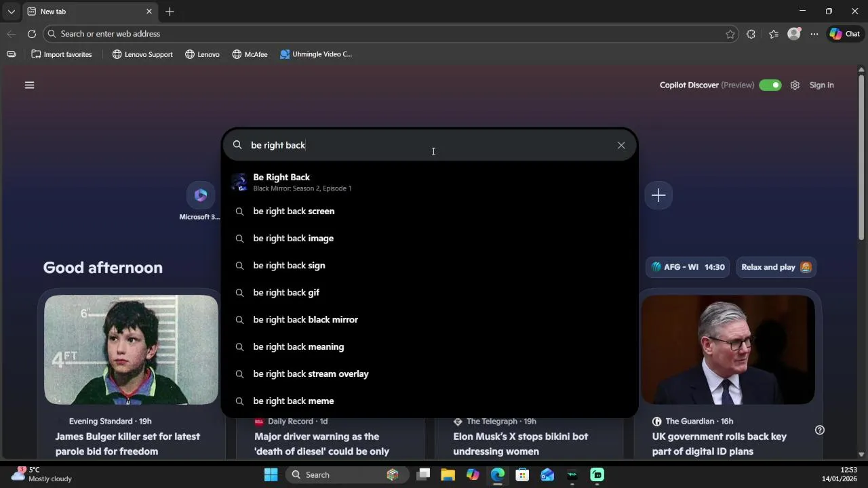This screenshot has width=868, height=488.
Task: Select 'be right back gif' suggestion
Action: coord(430,292)
